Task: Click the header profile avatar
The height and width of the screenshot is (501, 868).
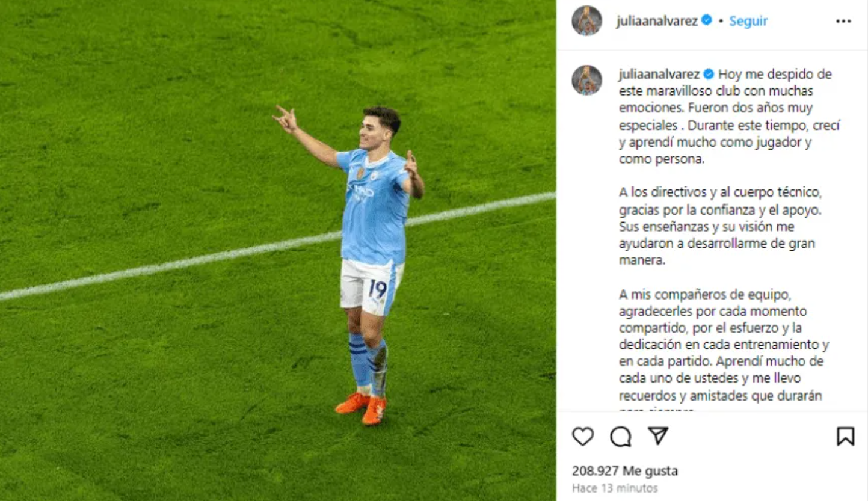Action: [586, 21]
